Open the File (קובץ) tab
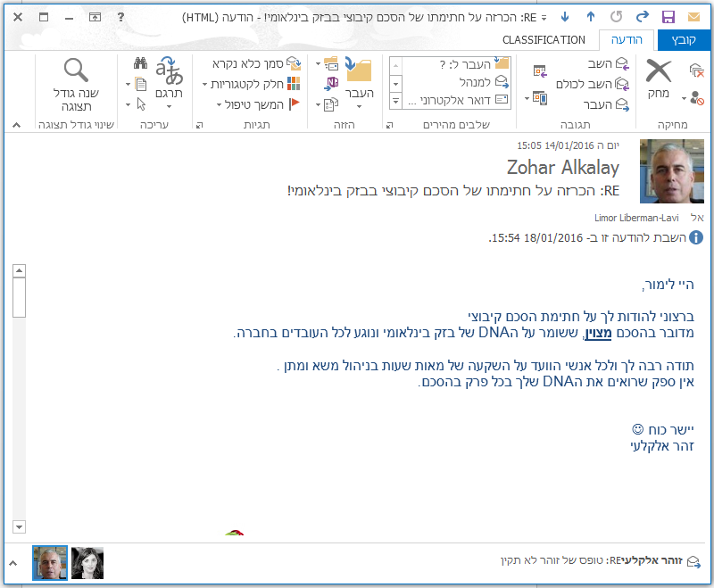Viewport: 714px width, 588px height. click(684, 40)
